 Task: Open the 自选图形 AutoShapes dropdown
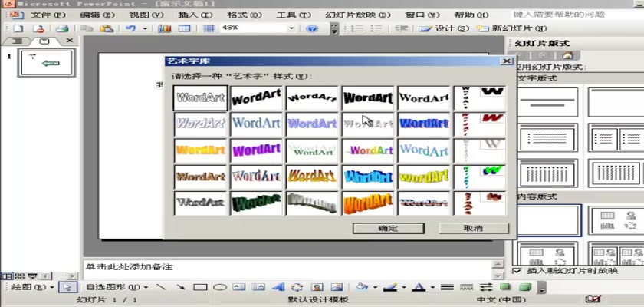(117, 287)
